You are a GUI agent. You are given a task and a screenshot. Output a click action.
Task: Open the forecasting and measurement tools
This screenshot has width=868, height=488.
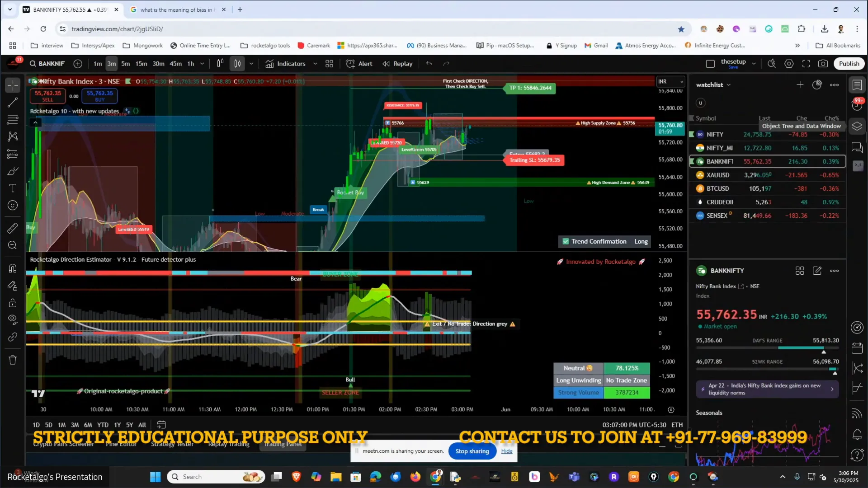point(13,154)
